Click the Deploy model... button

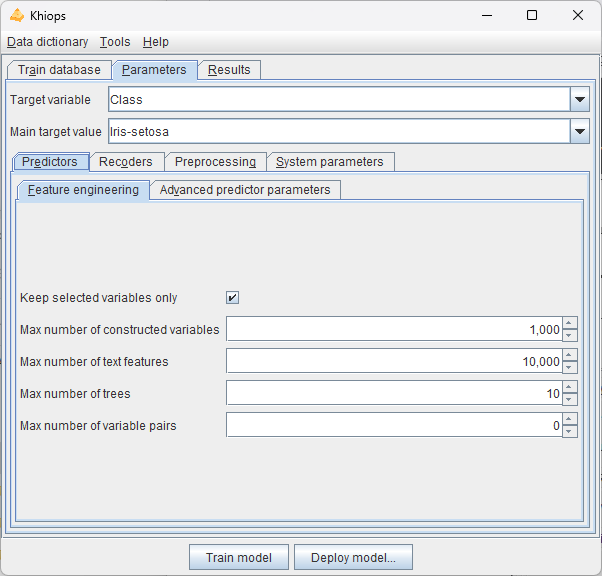point(353,557)
